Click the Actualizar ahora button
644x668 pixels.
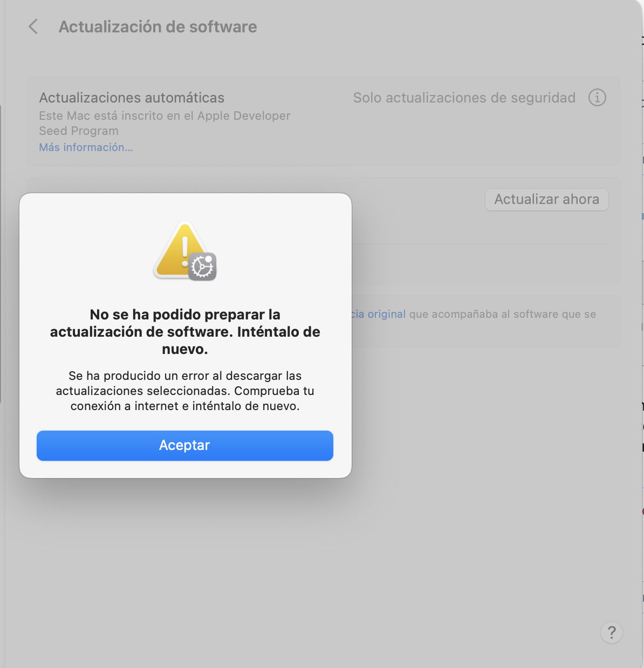547,199
